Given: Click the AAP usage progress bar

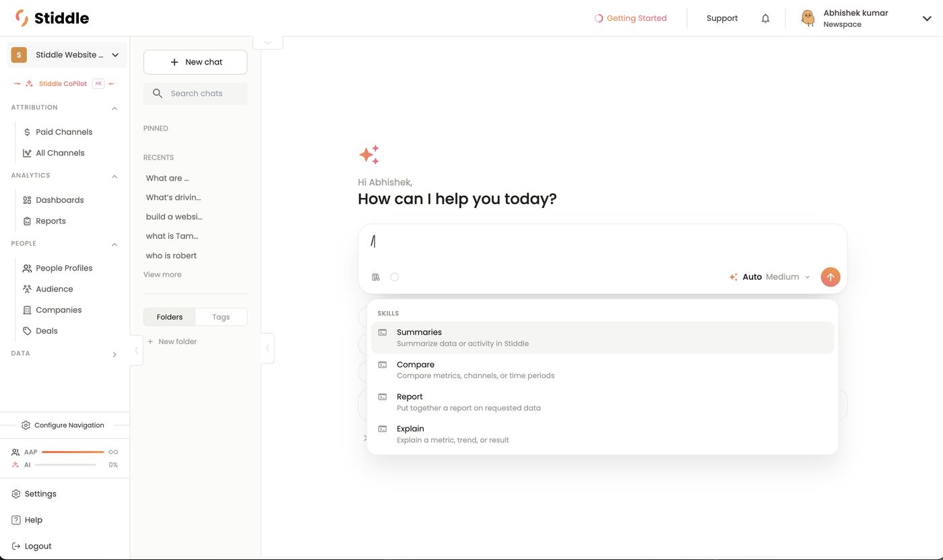Looking at the screenshot, I should click(73, 452).
